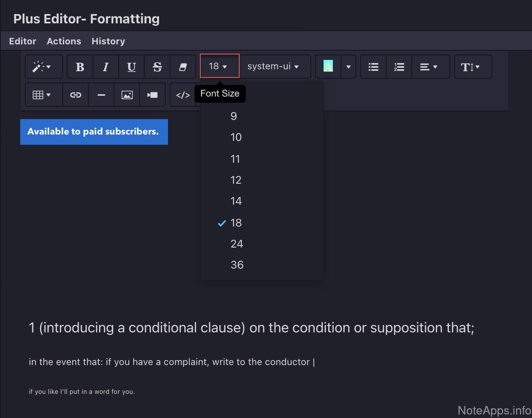Expand the magic wand style dropdown
The width and height of the screenshot is (532, 418).
(x=44, y=67)
